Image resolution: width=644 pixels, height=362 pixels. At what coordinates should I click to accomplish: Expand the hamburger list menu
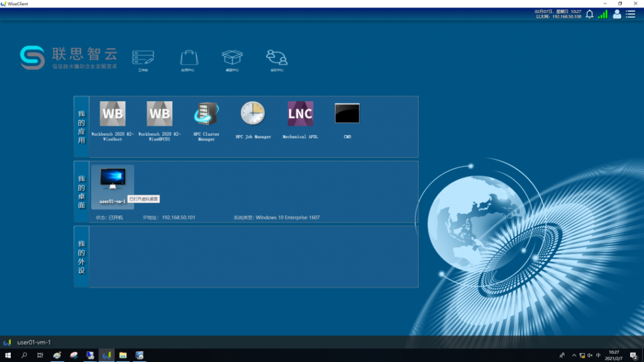[x=631, y=14]
